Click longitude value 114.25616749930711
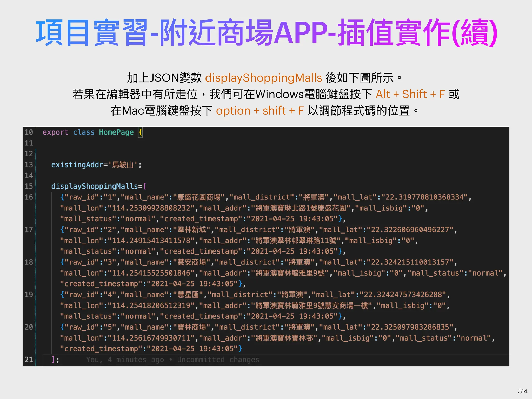The image size is (532, 399). coord(151,338)
